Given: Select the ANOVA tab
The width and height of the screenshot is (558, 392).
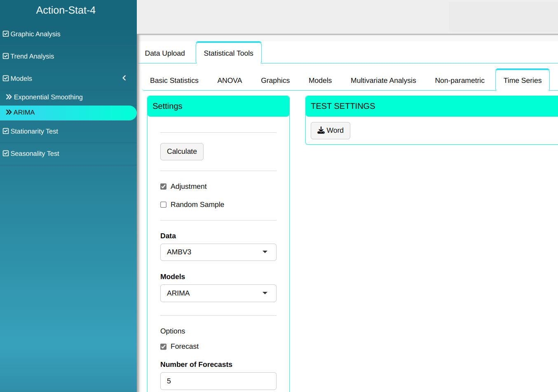Looking at the screenshot, I should (x=230, y=80).
